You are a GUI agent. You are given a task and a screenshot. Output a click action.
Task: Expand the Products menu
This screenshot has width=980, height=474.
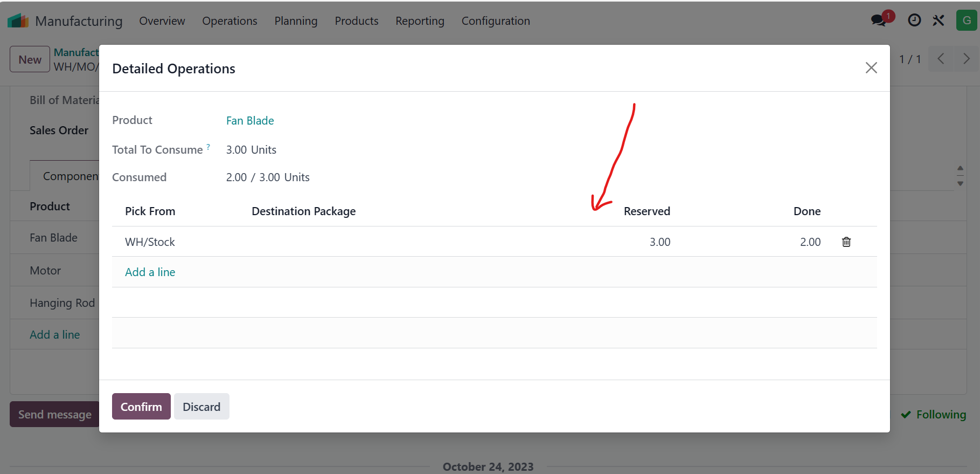click(x=357, y=21)
